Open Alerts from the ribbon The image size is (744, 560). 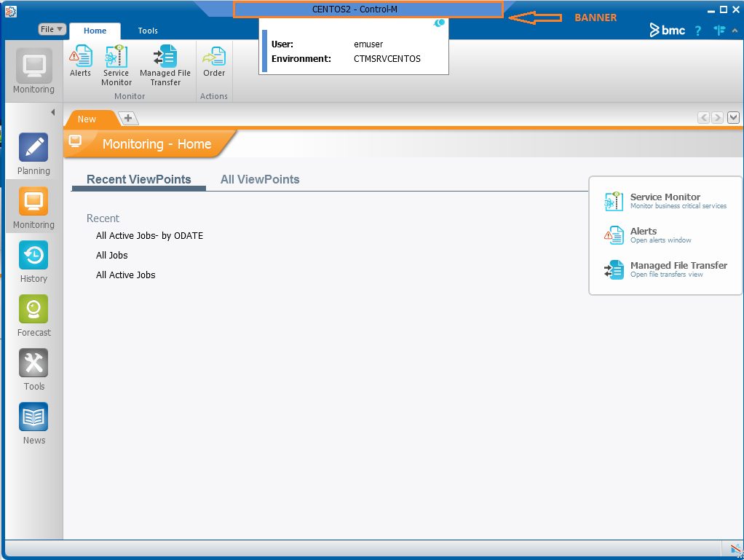[x=80, y=60]
